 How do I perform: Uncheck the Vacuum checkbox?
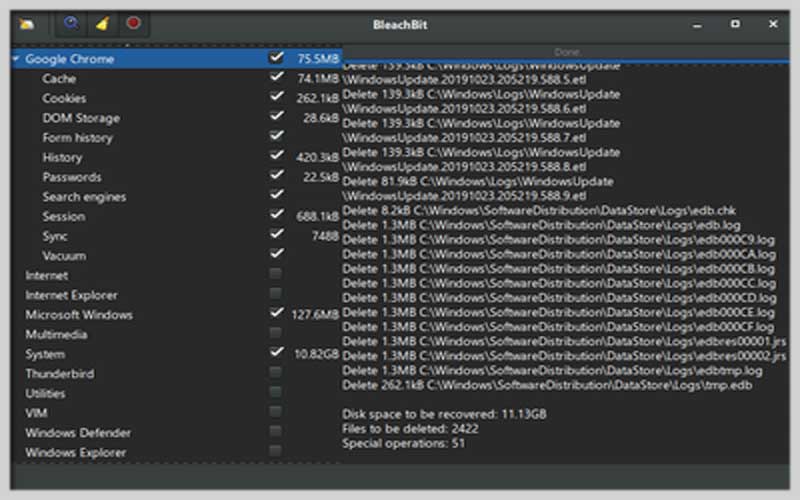(276, 253)
